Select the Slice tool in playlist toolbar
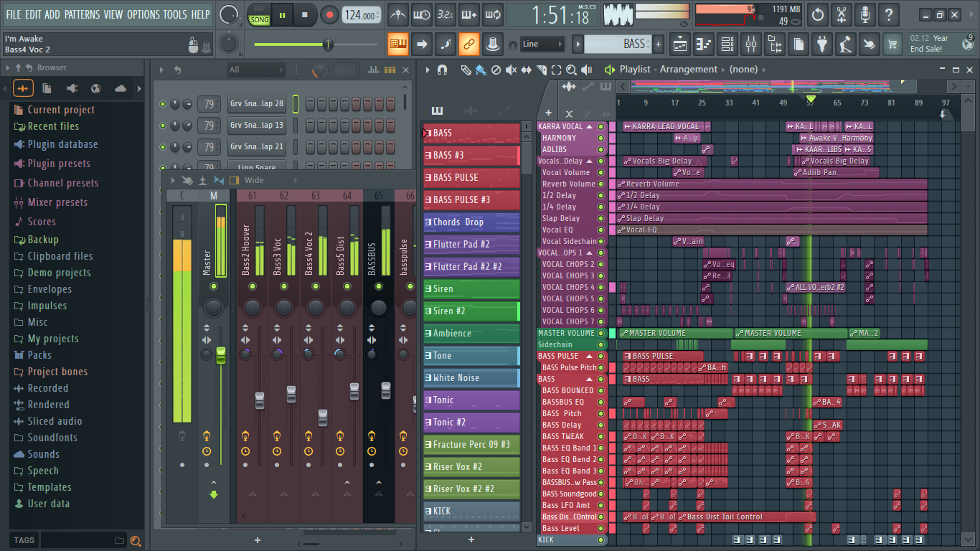This screenshot has height=551, width=980. pos(541,70)
